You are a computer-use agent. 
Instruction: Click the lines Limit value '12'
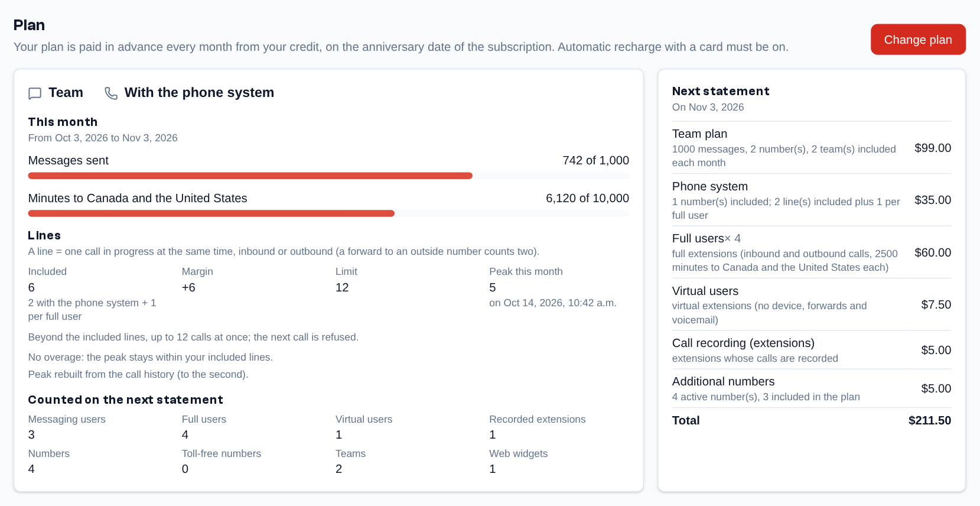(x=342, y=287)
